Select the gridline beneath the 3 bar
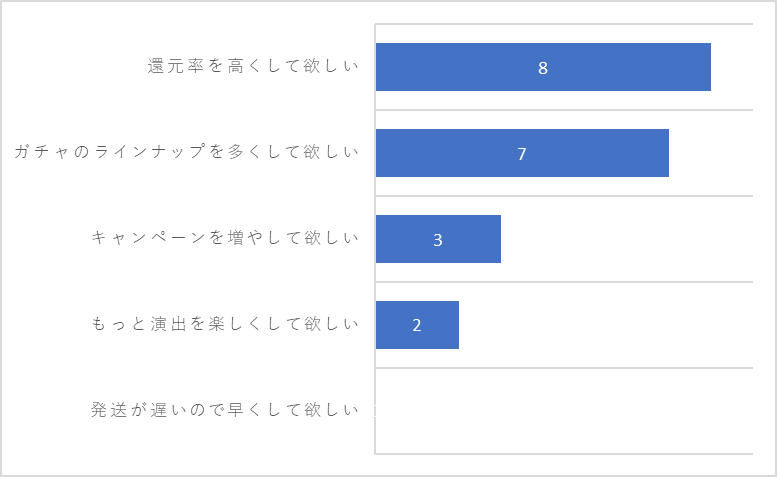Viewport: 777px width, 477px height. click(564, 282)
